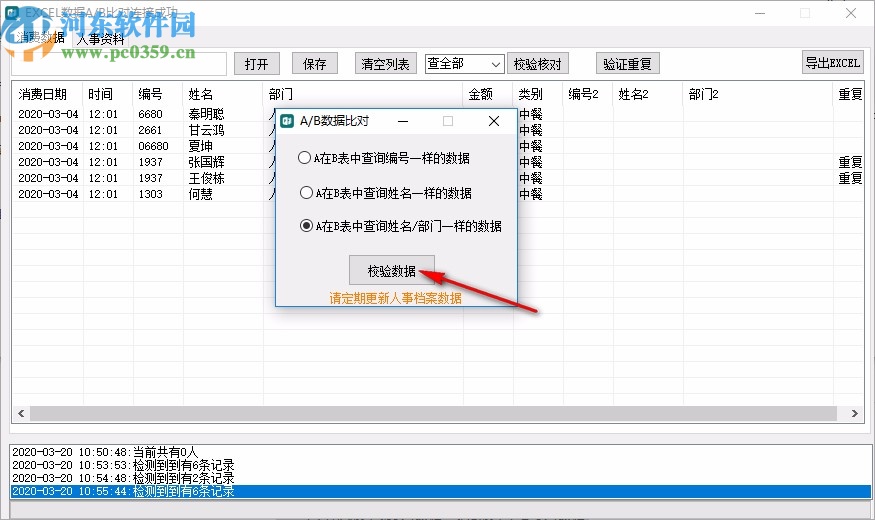The width and height of the screenshot is (875, 520).
Task: Click the 验证重复 button
Action: [628, 64]
